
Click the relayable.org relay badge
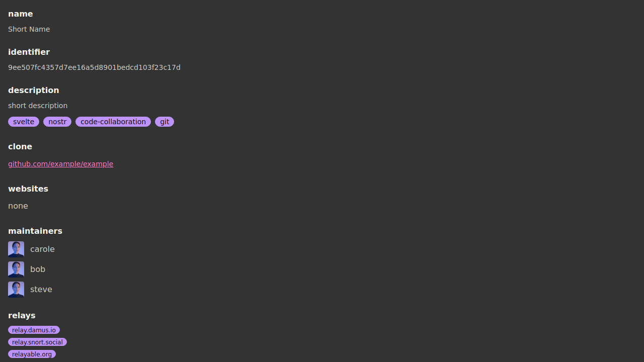pyautogui.click(x=32, y=354)
